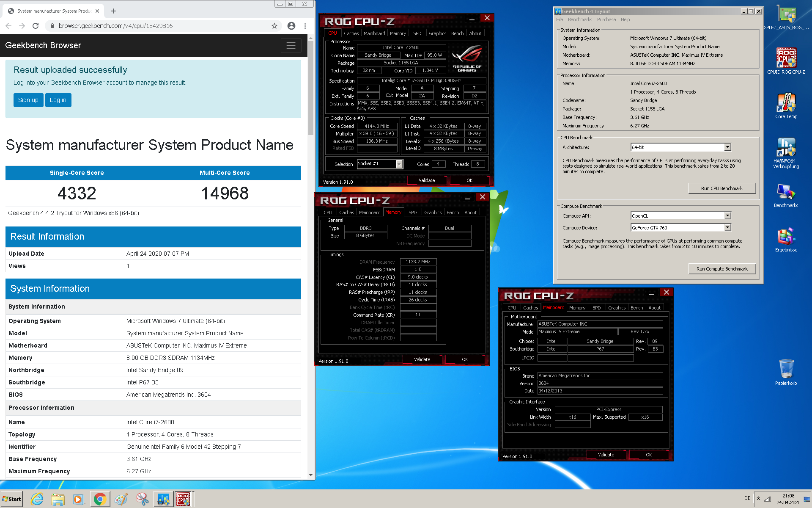Go back in Chrome browser
Viewport: 812px width, 508px height.
(8, 26)
